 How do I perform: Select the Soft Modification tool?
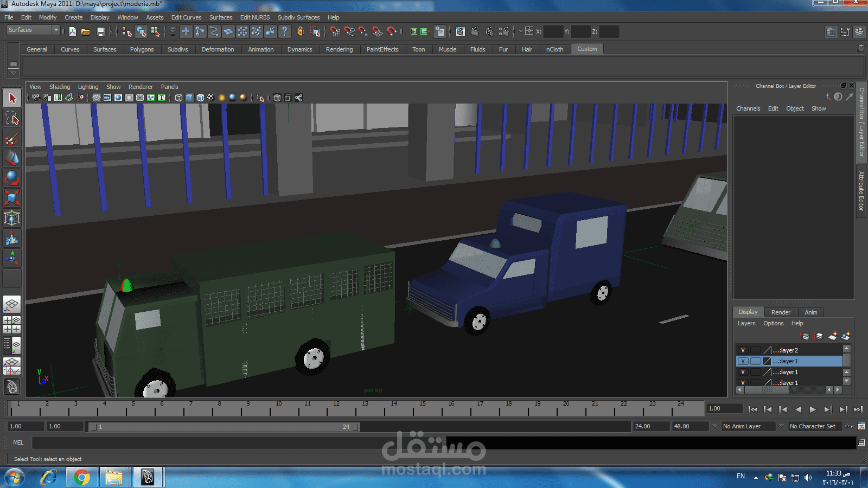pos(12,238)
